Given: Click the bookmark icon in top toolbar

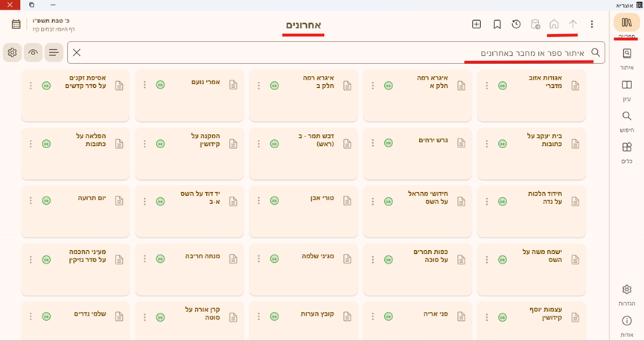Looking at the screenshot, I should 497,25.
